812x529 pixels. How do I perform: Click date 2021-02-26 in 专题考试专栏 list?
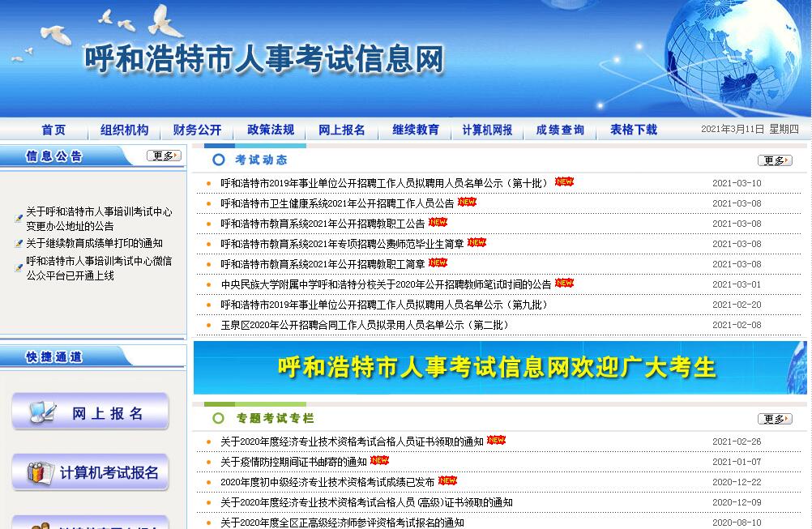(737, 442)
